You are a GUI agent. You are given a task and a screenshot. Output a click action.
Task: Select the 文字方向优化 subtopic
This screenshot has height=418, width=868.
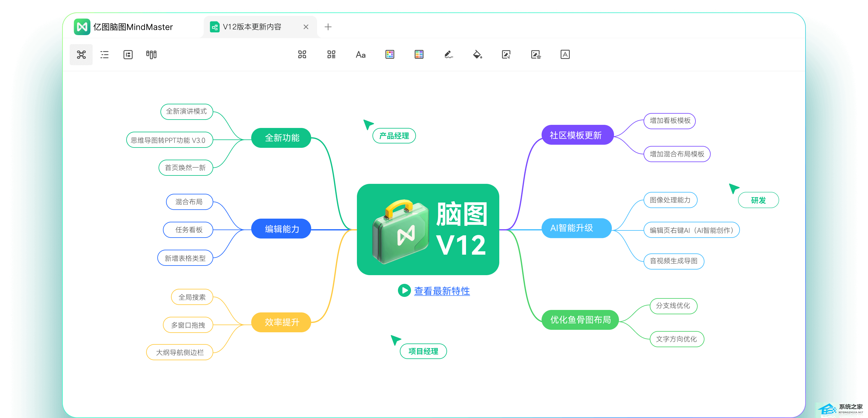pyautogui.click(x=676, y=339)
